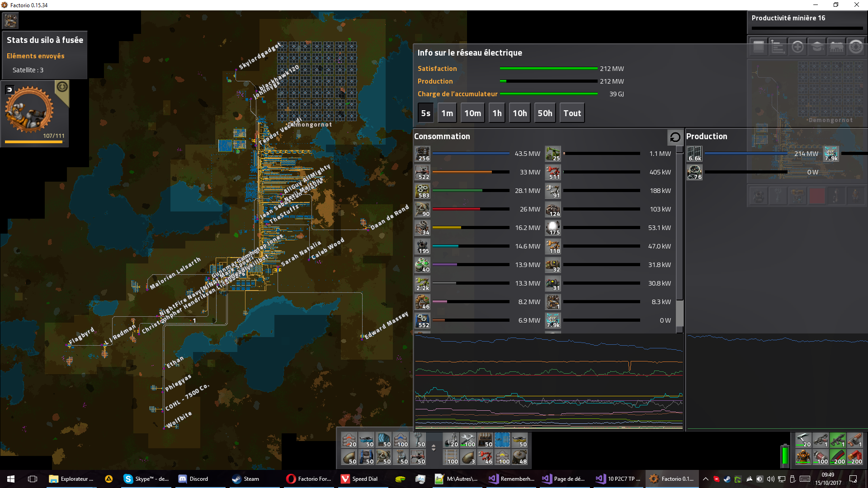The image size is (868, 488).
Task: Click the Daan de Rond station label
Action: [x=390, y=217]
